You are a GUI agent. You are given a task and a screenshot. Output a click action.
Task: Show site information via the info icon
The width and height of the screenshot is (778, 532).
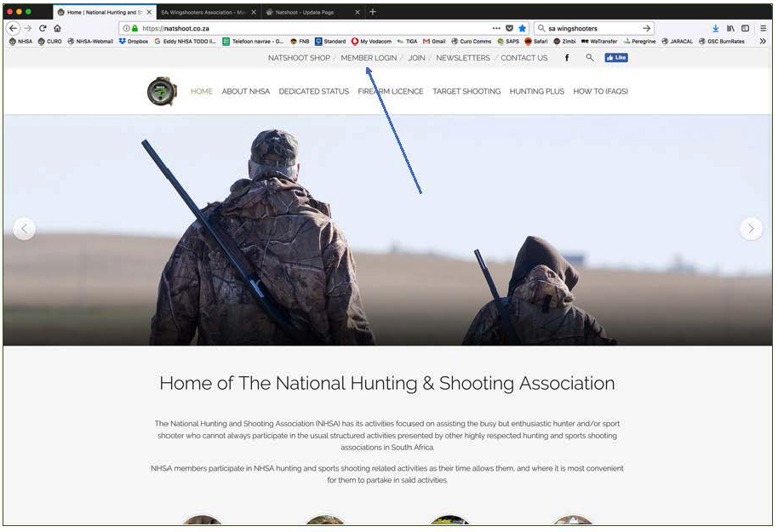[127, 28]
